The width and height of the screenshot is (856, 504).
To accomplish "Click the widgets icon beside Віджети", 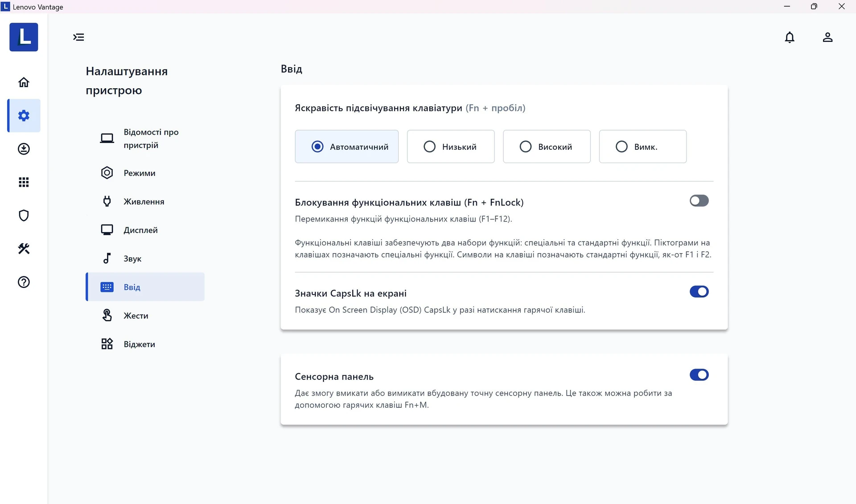I will pyautogui.click(x=107, y=344).
